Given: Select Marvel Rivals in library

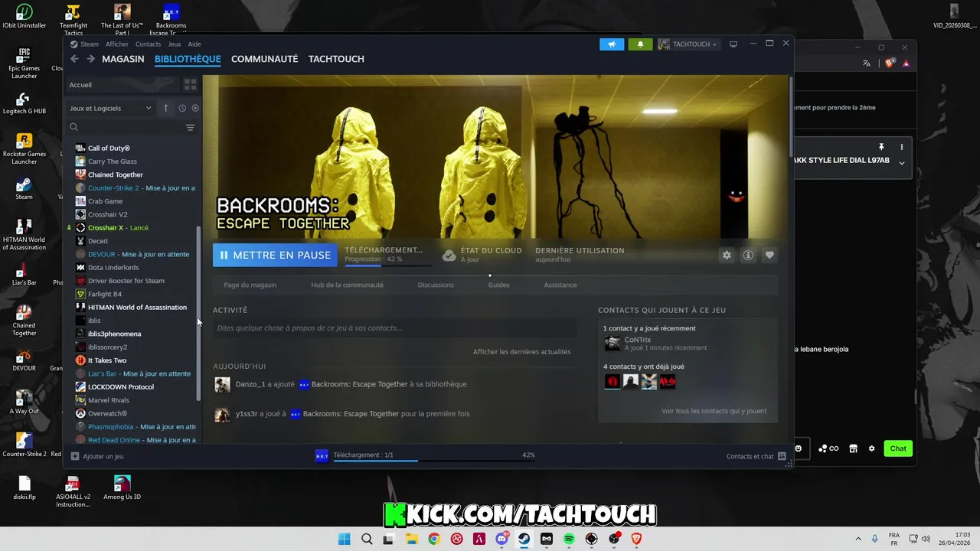Looking at the screenshot, I should click(x=103, y=400).
